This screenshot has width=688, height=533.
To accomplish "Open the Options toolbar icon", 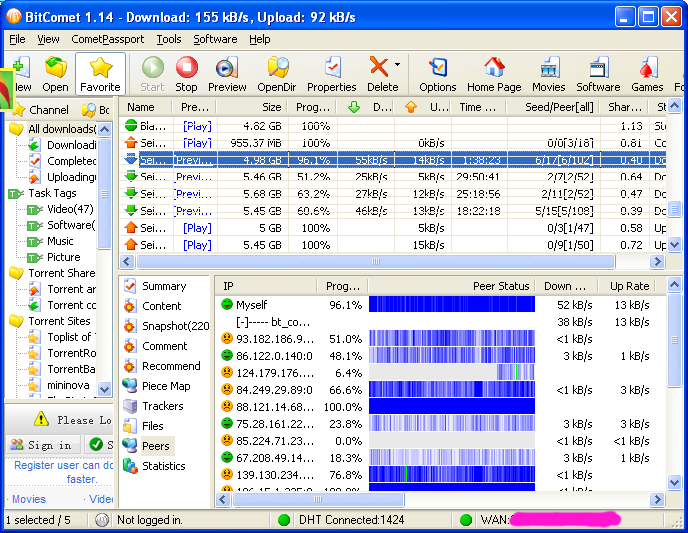I will (437, 74).
